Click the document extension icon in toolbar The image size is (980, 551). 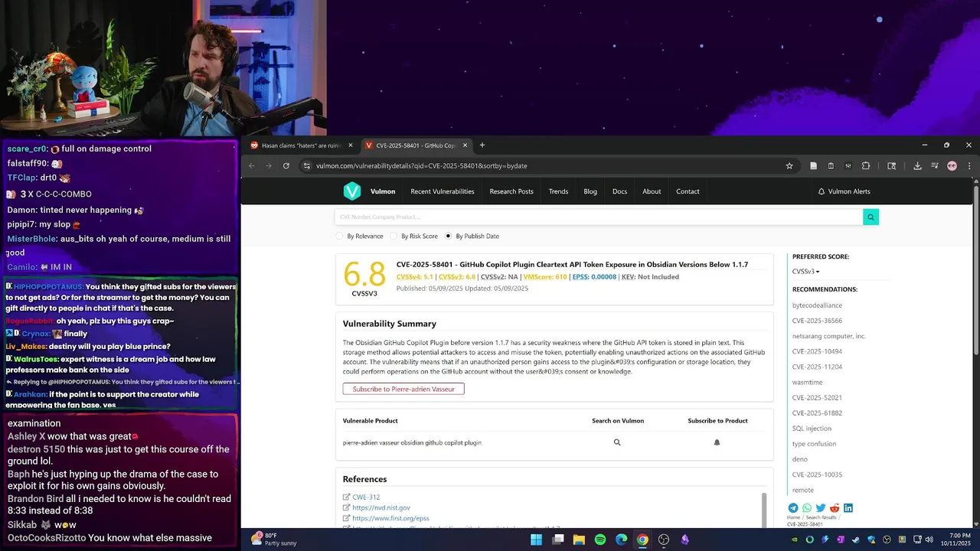click(813, 165)
